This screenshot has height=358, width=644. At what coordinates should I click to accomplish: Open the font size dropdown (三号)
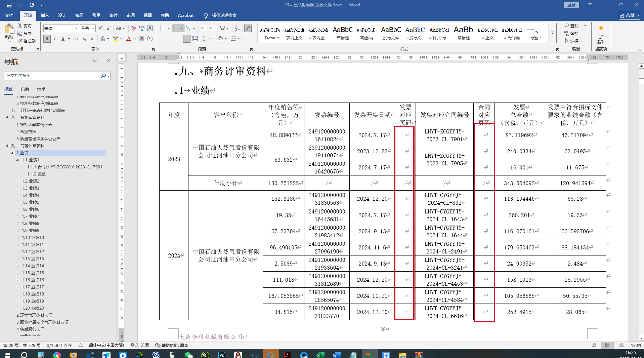click(93, 29)
